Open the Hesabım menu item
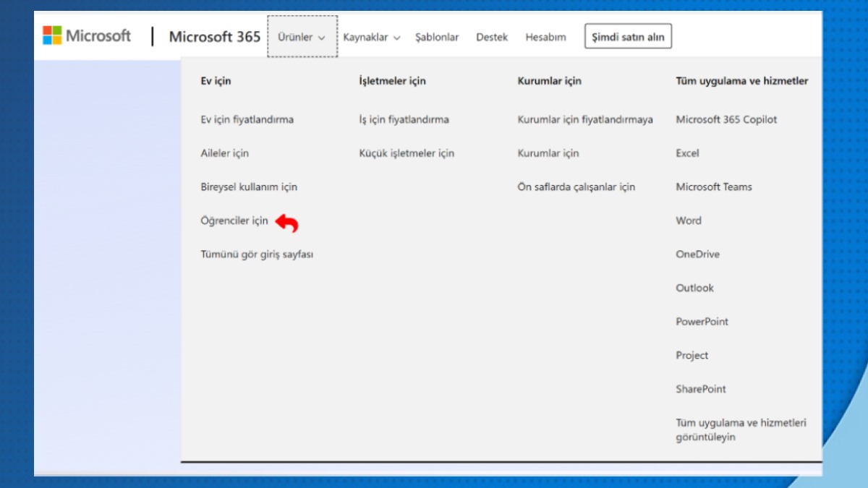 [x=545, y=37]
